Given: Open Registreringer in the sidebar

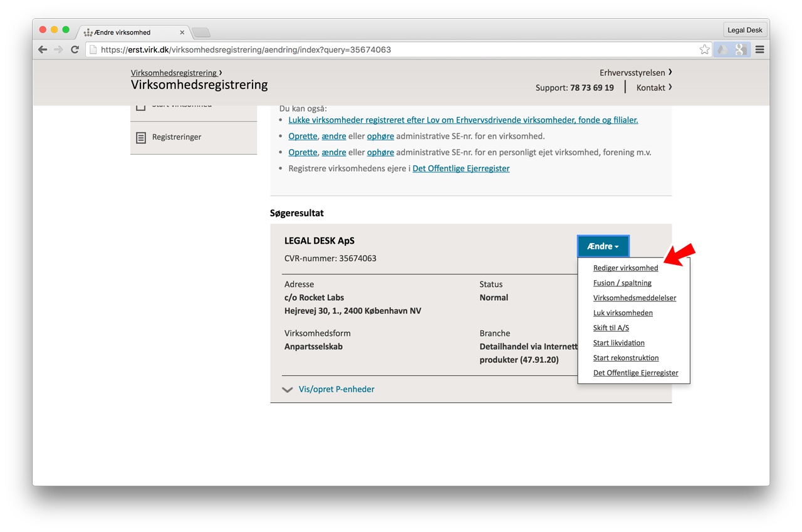Looking at the screenshot, I should 177,137.
